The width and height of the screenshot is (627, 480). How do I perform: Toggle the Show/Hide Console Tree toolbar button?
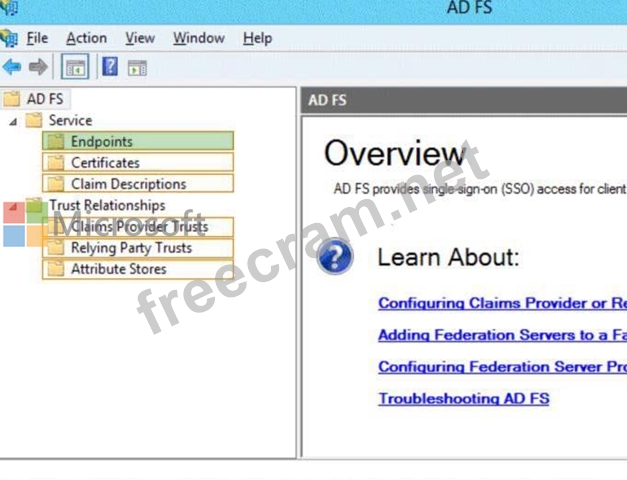(75, 66)
